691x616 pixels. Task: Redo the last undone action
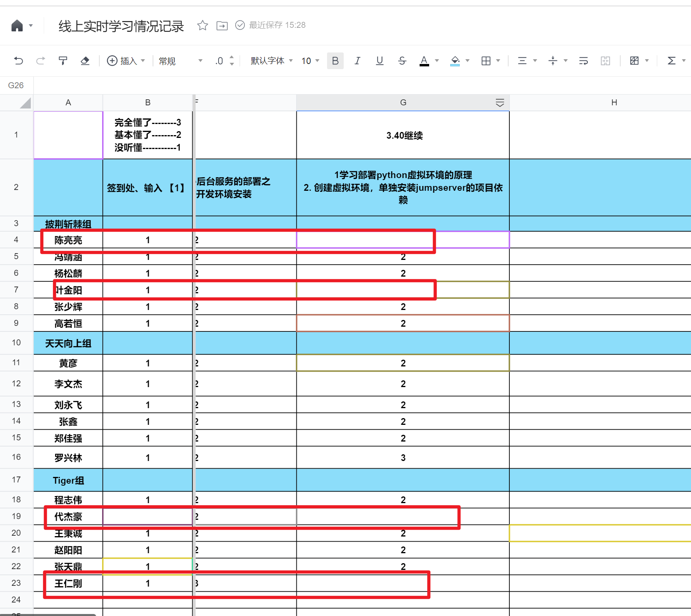41,61
